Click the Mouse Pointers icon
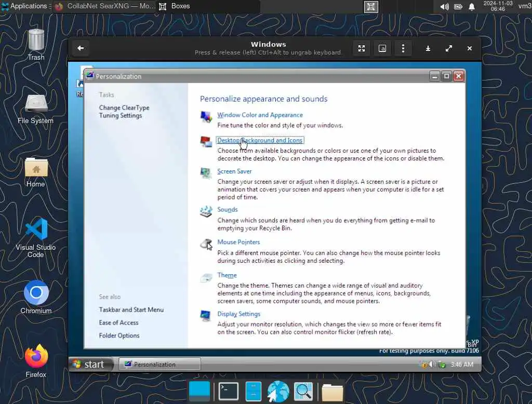 click(206, 244)
